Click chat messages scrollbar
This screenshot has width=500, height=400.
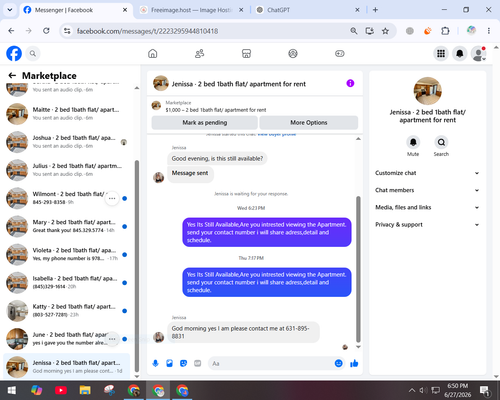tap(358, 269)
